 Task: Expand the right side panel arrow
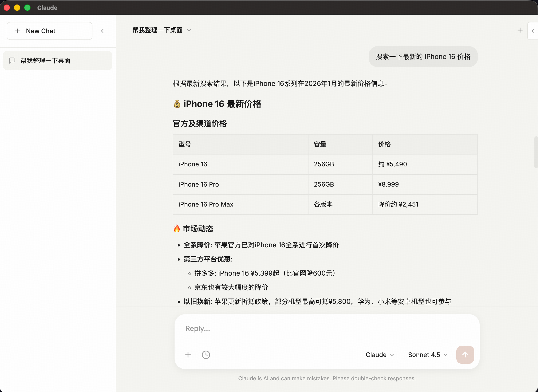(533, 31)
